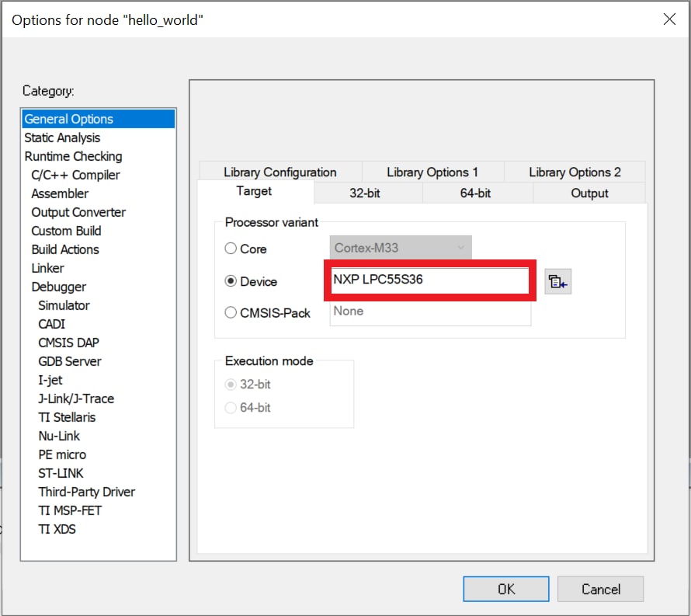Choose the CMSIS-Pack radio option
691x616 pixels.
[231, 313]
